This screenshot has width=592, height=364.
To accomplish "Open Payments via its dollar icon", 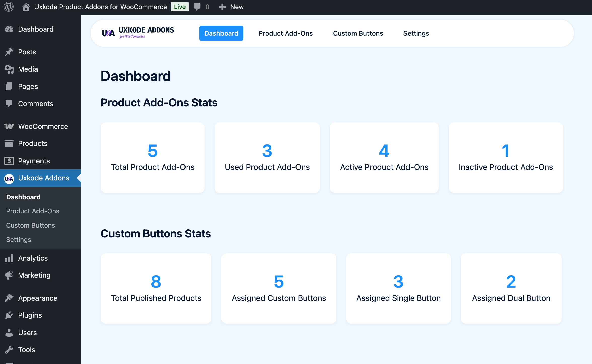I will pos(9,161).
